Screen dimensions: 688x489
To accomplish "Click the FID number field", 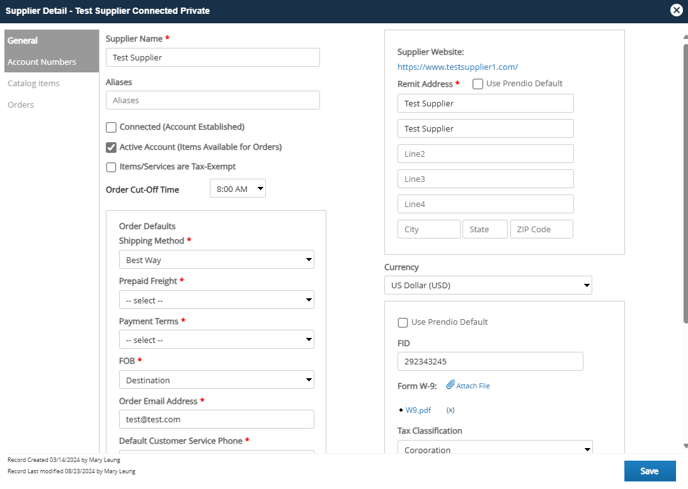I will [x=490, y=361].
